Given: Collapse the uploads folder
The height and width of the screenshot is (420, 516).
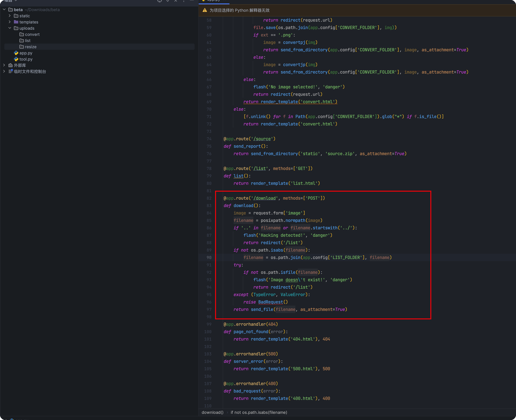Looking at the screenshot, I should pyautogui.click(x=10, y=28).
